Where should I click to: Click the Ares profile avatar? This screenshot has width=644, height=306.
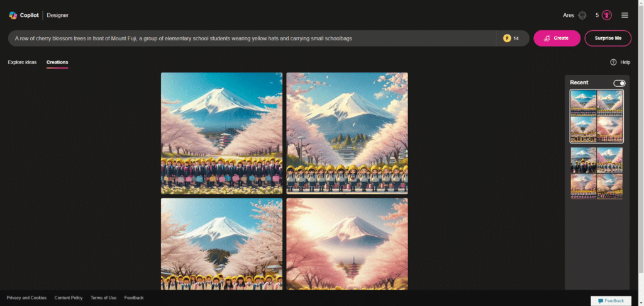click(x=582, y=15)
